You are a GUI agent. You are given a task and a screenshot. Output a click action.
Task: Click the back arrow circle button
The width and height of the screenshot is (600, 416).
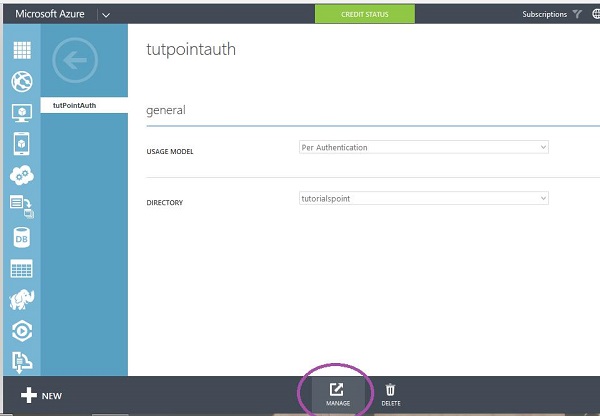tap(75, 61)
